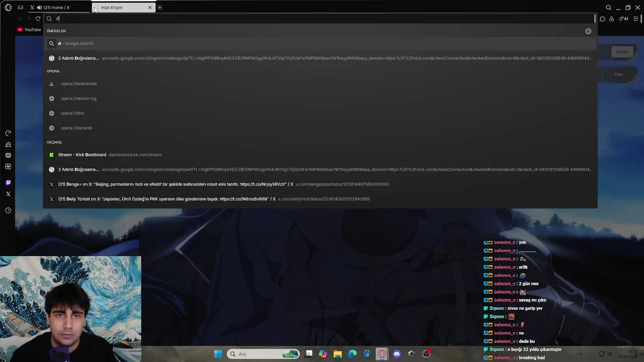Viewport: 644px width, 362px height.
Task: Open opera://discards suggestion
Action: (x=320, y=128)
